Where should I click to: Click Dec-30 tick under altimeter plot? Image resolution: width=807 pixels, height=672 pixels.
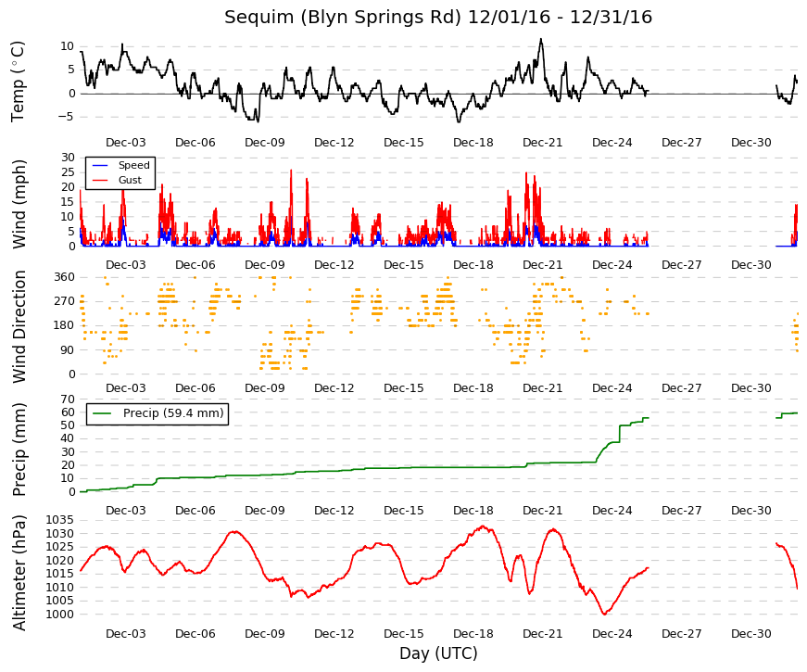click(750, 634)
